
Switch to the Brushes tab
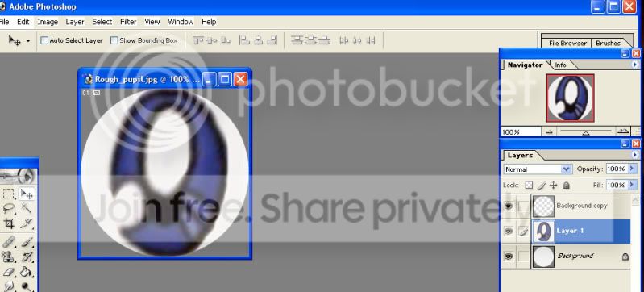pyautogui.click(x=608, y=43)
